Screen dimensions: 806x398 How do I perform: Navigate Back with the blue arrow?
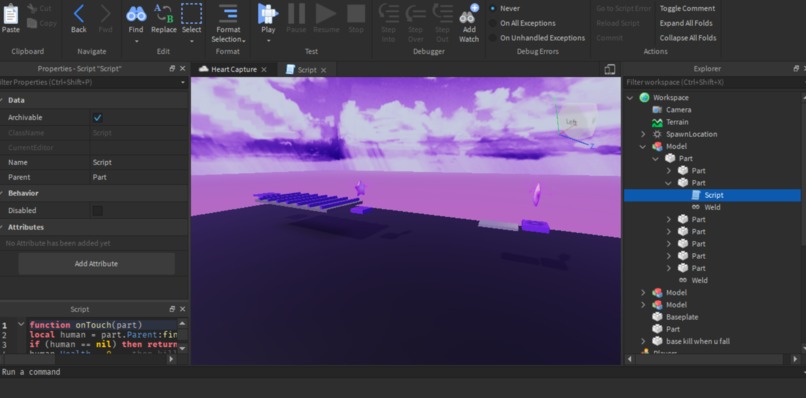79,14
